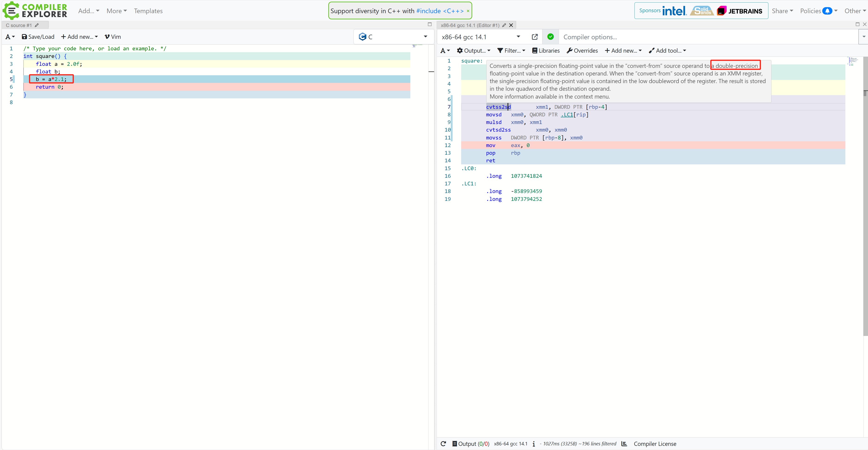Rename compiler pane pencil icon
868x450 pixels.
point(504,25)
